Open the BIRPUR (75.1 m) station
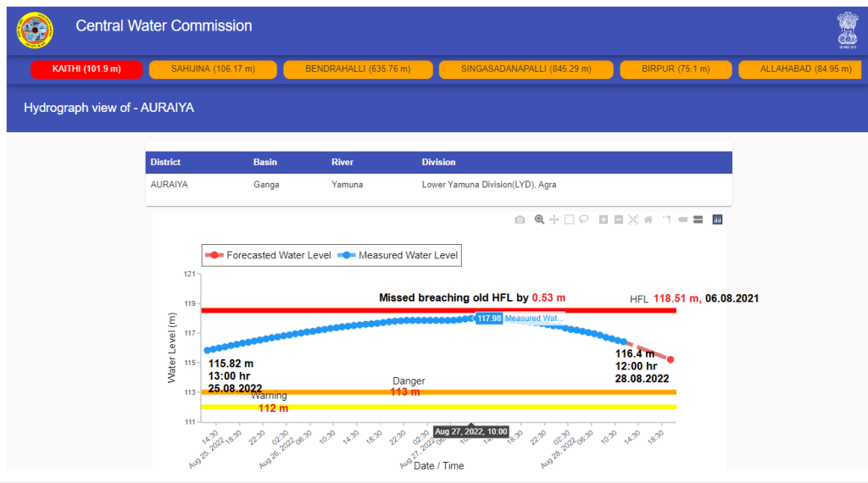This screenshot has width=868, height=483. click(x=676, y=69)
